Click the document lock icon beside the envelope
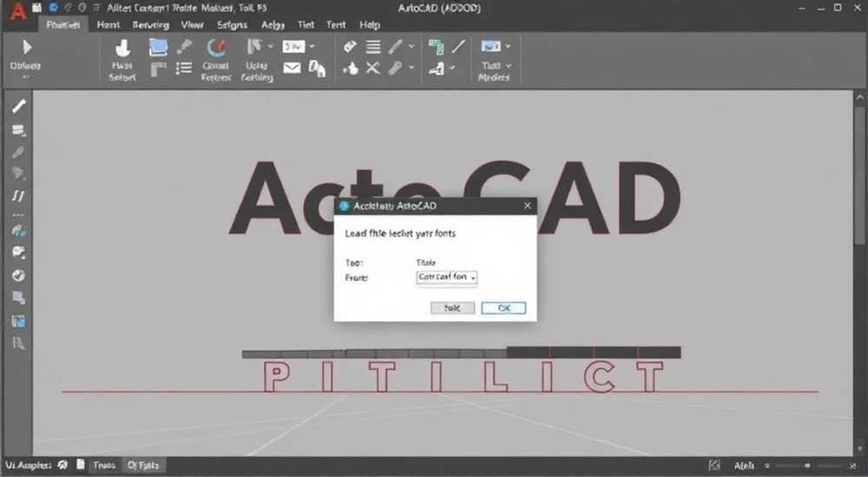This screenshot has width=868, height=477. pos(317,69)
